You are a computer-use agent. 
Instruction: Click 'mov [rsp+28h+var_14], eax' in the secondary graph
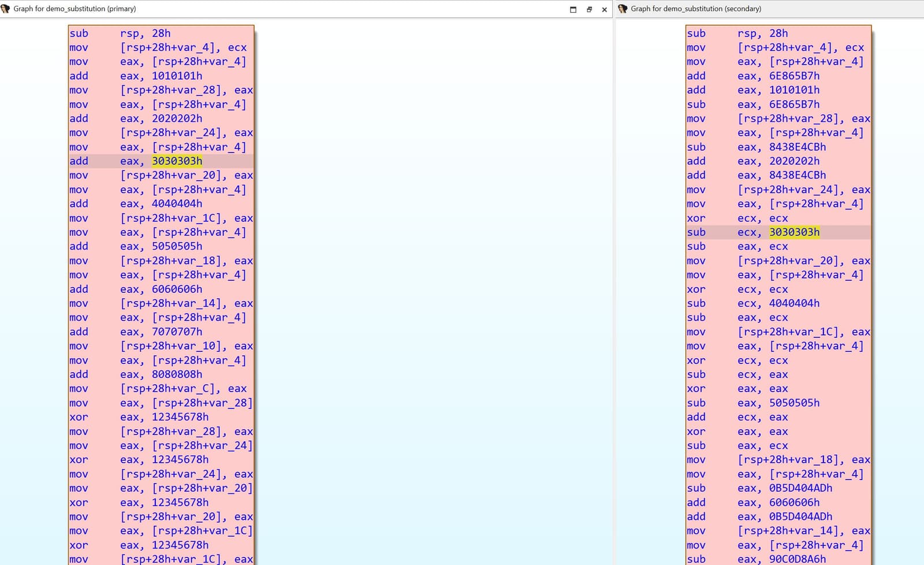[778, 531]
